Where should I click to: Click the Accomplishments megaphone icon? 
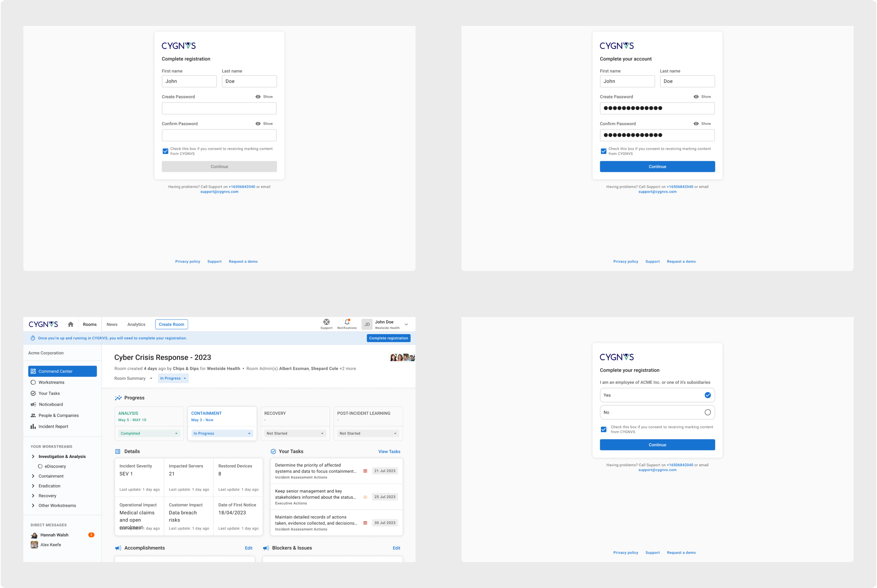point(118,548)
